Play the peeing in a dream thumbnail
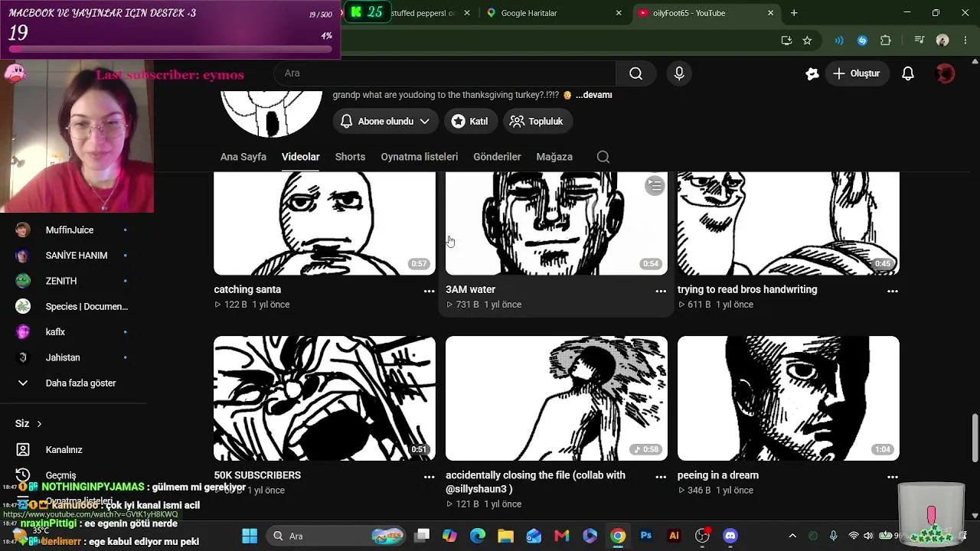The height and width of the screenshot is (551, 980). point(789,398)
